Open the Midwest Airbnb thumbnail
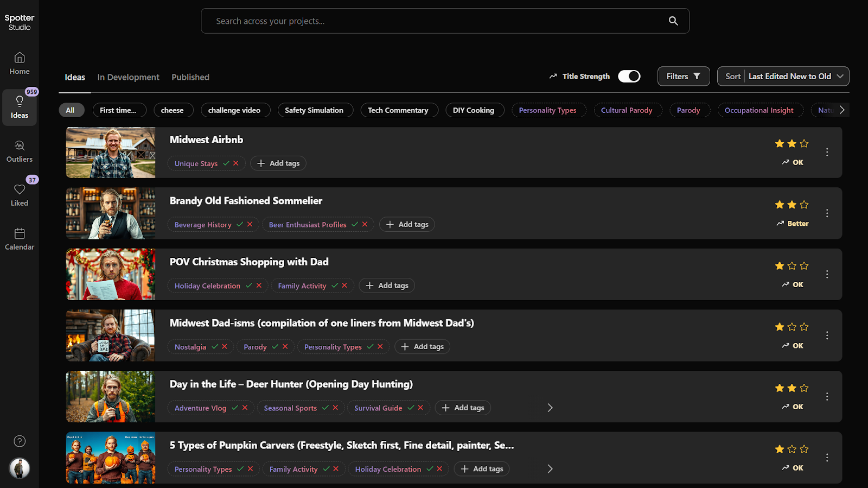Viewport: 868px width, 488px height. [x=111, y=153]
